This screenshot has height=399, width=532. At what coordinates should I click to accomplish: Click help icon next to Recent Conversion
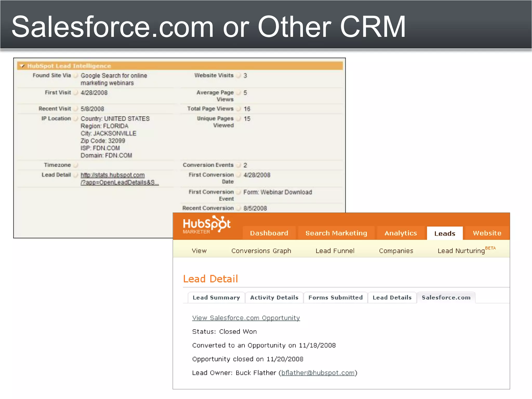pyautogui.click(x=238, y=208)
